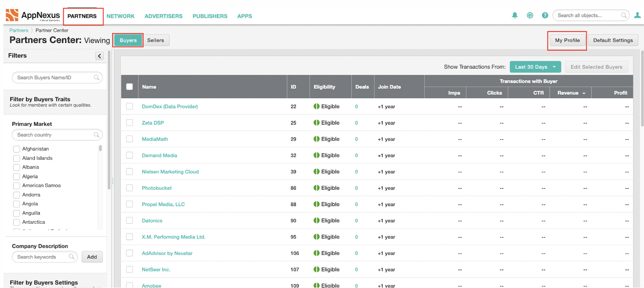Screen dimensions: 644x288
Task: Sort by Revenue column arrow
Action: coord(584,94)
